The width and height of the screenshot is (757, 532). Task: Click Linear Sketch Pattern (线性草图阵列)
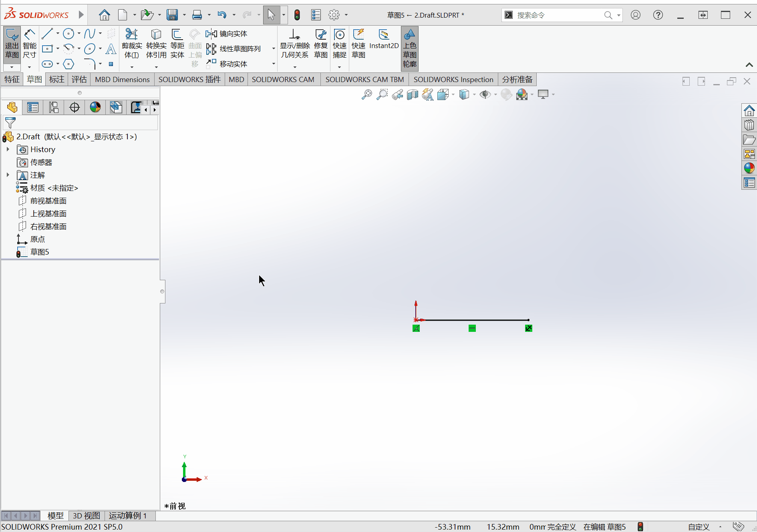tap(233, 49)
